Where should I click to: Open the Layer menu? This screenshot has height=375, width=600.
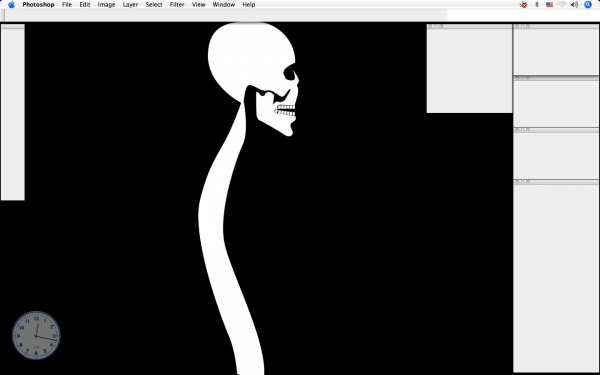tap(130, 5)
